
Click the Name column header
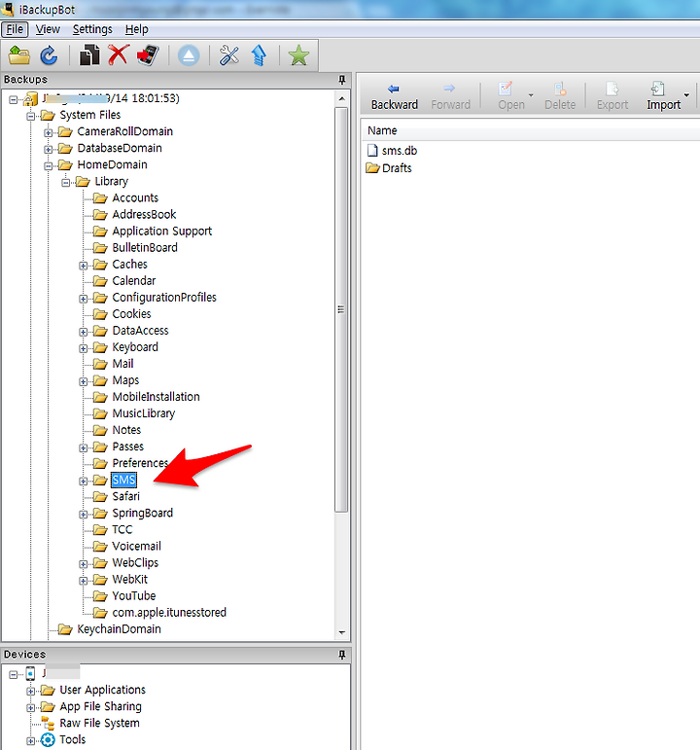(x=531, y=130)
